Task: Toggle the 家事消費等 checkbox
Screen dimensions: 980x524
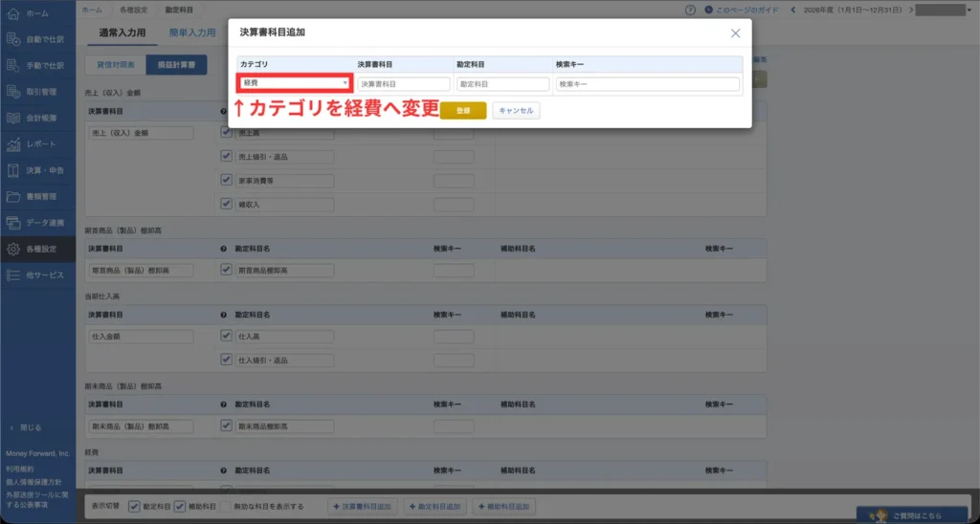Action: [226, 180]
